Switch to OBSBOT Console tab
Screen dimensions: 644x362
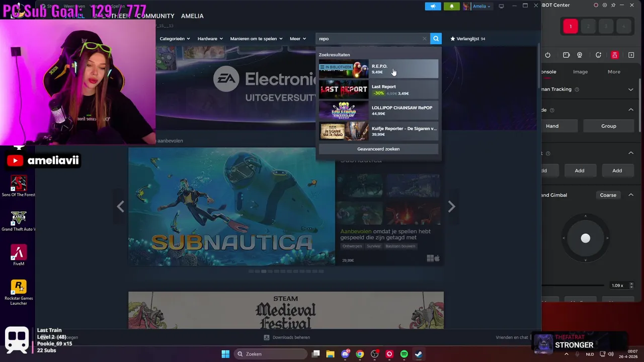point(548,72)
